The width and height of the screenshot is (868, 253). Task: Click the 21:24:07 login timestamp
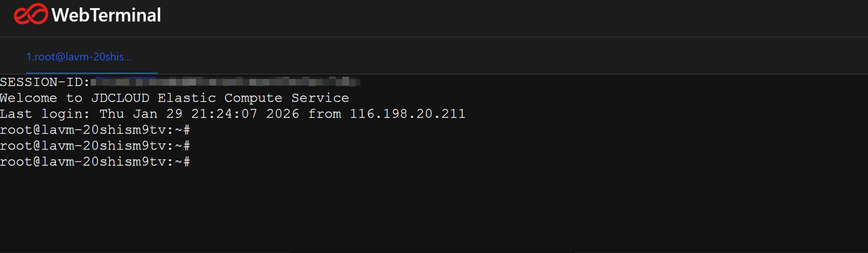point(224,114)
